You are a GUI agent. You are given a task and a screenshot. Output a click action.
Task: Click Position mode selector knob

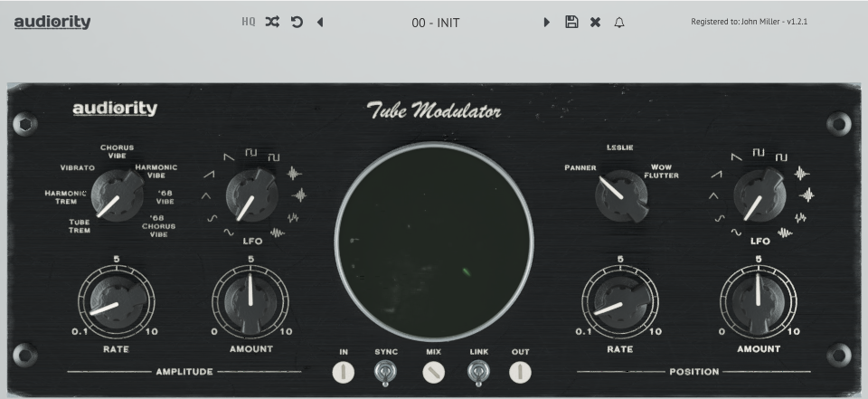[621, 195]
